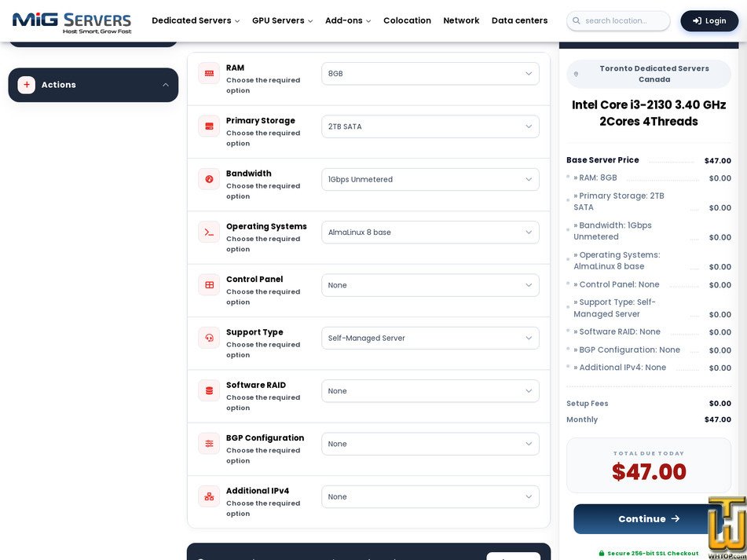
Task: Open the Operating Systems AlmaLinux dropdown
Action: click(x=430, y=232)
